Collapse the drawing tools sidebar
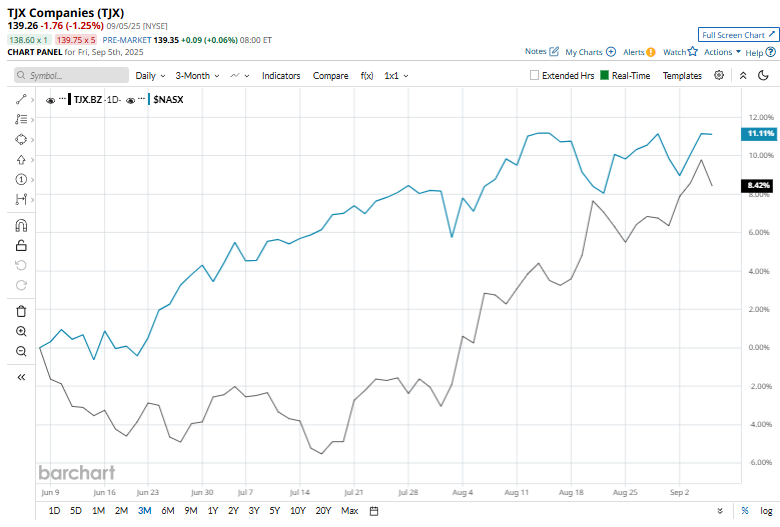Image resolution: width=780 pixels, height=527 pixels. [21, 377]
